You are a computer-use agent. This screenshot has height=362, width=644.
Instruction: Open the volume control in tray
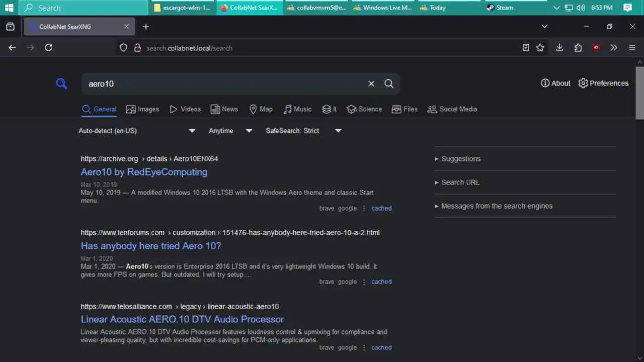[x=581, y=8]
